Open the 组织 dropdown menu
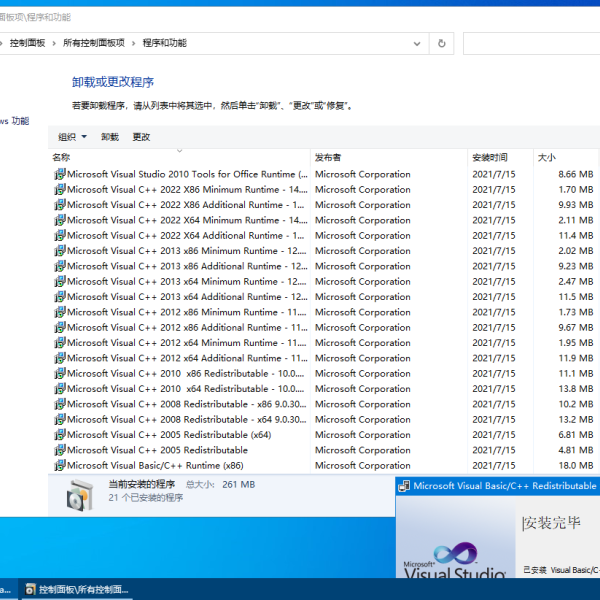This screenshot has width=600, height=600. (72, 137)
